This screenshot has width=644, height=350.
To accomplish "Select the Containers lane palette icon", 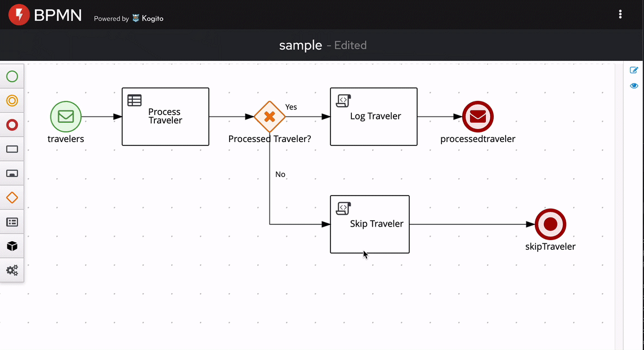I will click(x=12, y=222).
